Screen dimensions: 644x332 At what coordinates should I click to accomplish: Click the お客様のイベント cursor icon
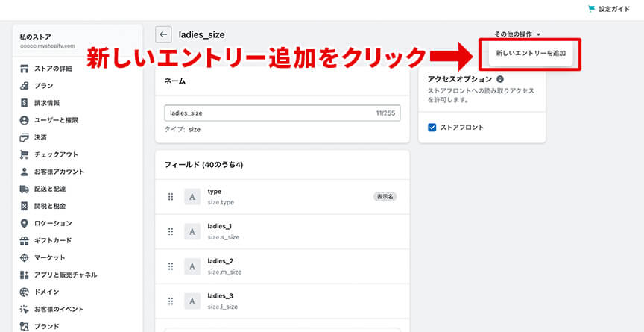point(25,310)
